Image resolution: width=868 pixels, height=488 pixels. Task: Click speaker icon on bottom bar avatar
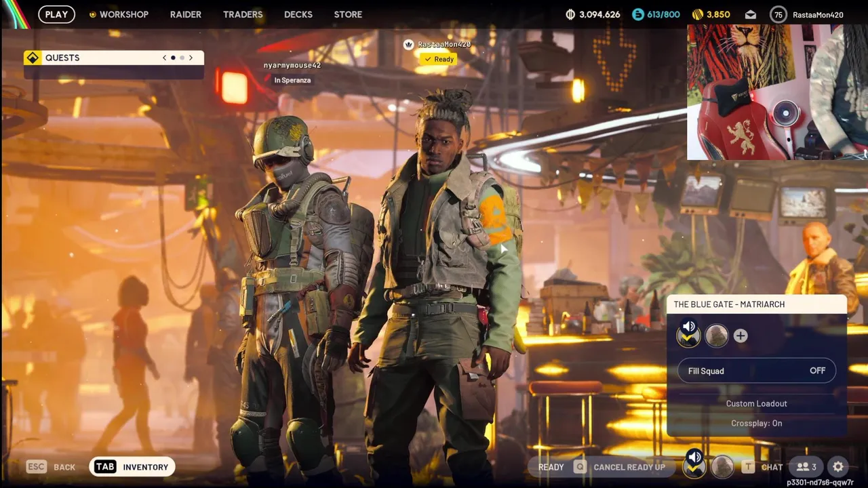click(x=694, y=458)
